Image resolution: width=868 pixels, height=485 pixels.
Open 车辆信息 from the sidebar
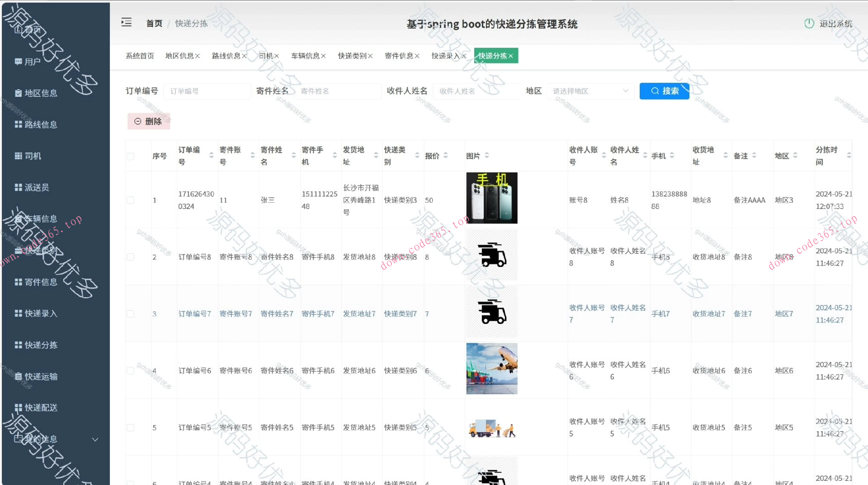40,219
